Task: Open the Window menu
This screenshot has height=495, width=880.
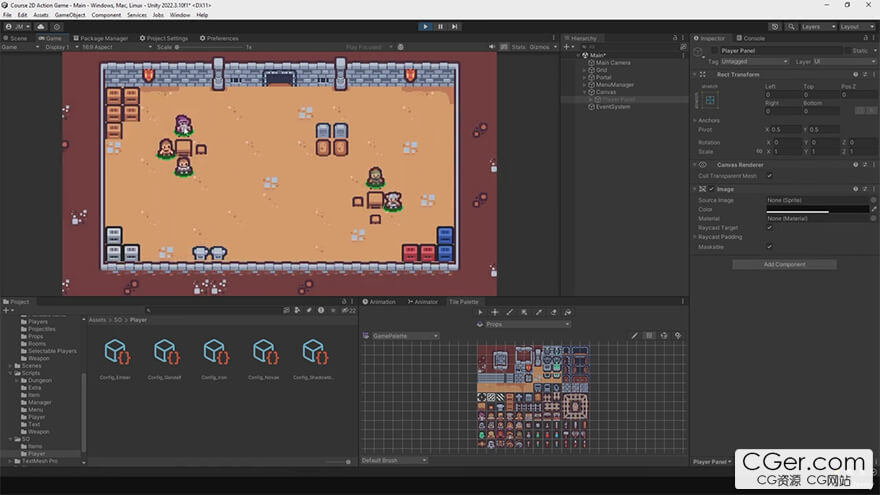Action: pyautogui.click(x=180, y=15)
